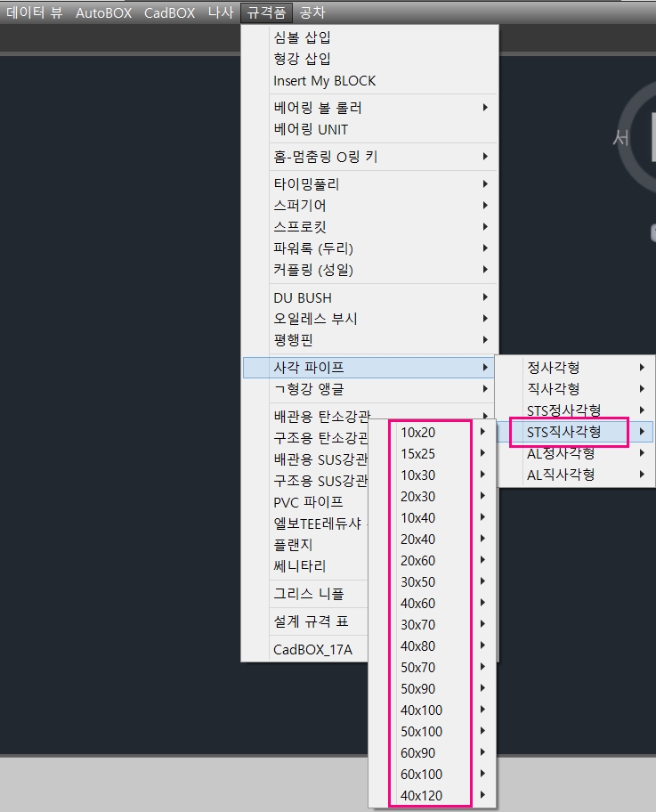Choose 10x30 pipe size

point(433,475)
